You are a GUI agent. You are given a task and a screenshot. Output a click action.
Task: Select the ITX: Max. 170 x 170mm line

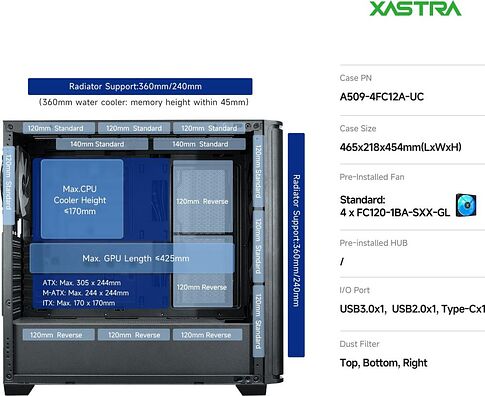click(x=79, y=303)
